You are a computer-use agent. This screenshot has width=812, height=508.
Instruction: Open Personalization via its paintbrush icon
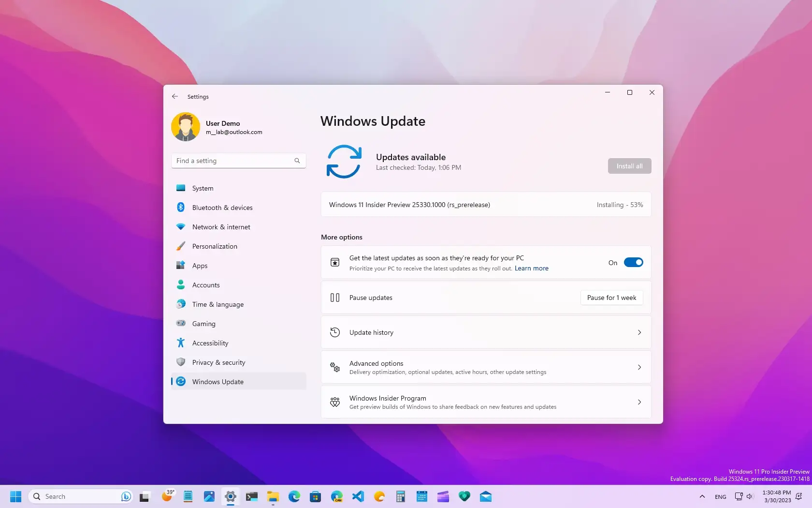tap(181, 246)
